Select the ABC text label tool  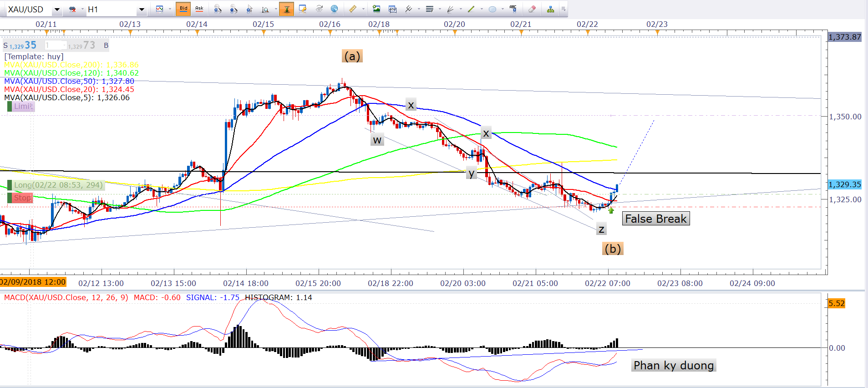click(x=513, y=9)
